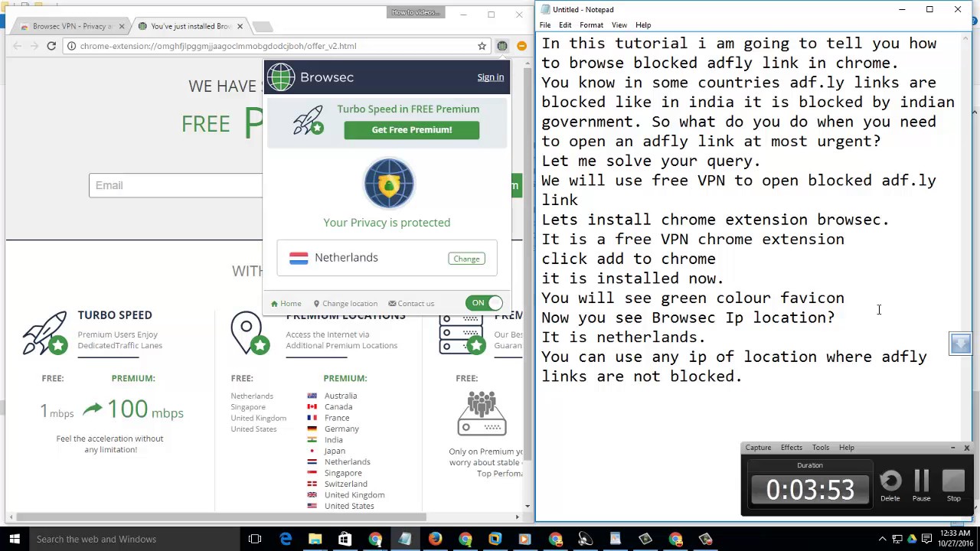Open the Action Center notifications icon
The image size is (980, 551).
click(925, 540)
